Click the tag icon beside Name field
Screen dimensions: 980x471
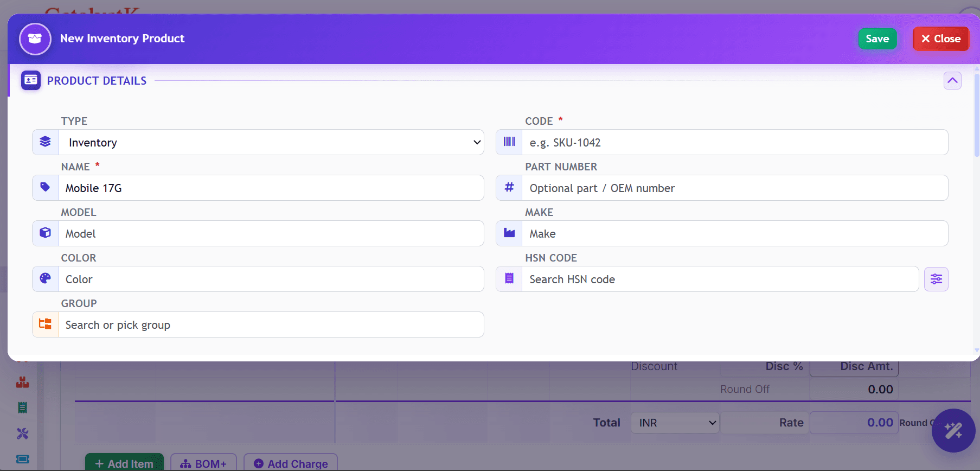[x=45, y=188]
